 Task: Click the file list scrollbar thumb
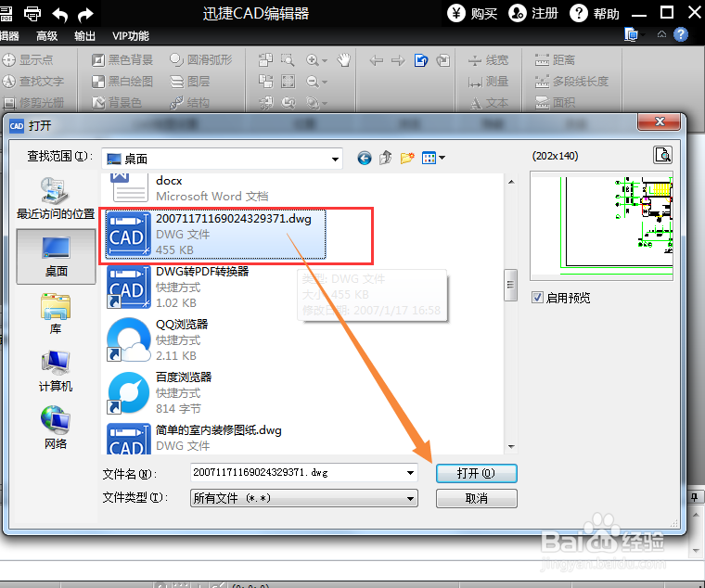(510, 285)
